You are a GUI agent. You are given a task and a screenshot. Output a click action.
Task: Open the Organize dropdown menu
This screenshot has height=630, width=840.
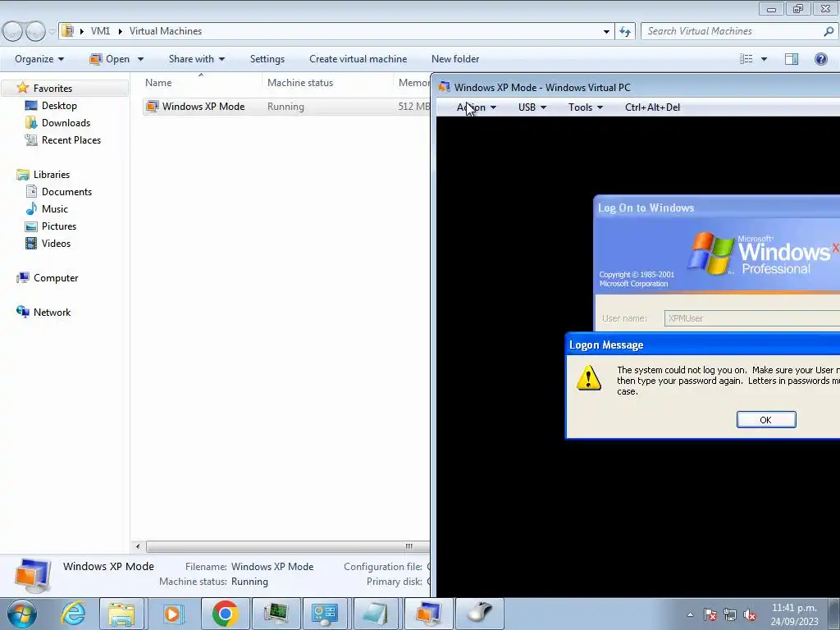39,59
